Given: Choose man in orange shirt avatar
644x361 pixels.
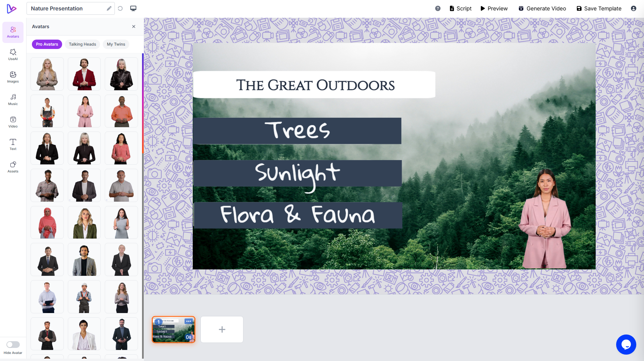Looking at the screenshot, I should [121, 111].
